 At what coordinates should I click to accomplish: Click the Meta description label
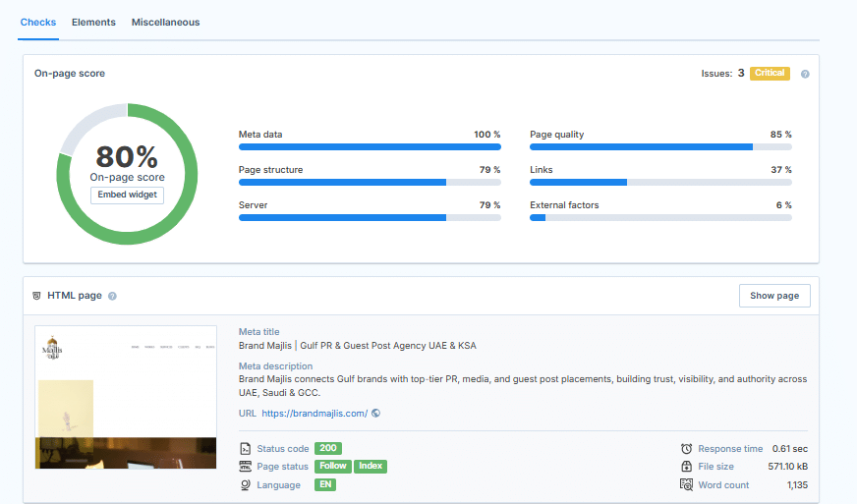point(275,366)
